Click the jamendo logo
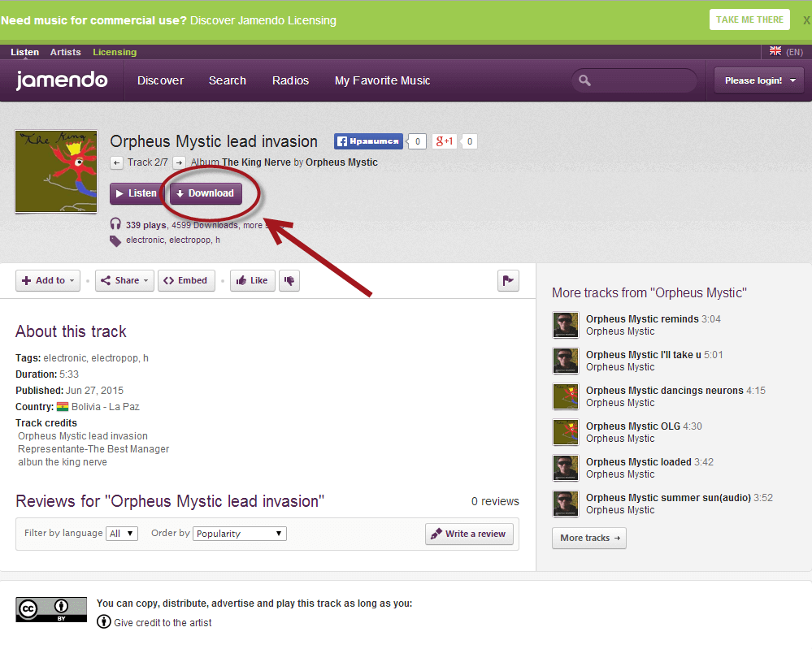 click(62, 80)
